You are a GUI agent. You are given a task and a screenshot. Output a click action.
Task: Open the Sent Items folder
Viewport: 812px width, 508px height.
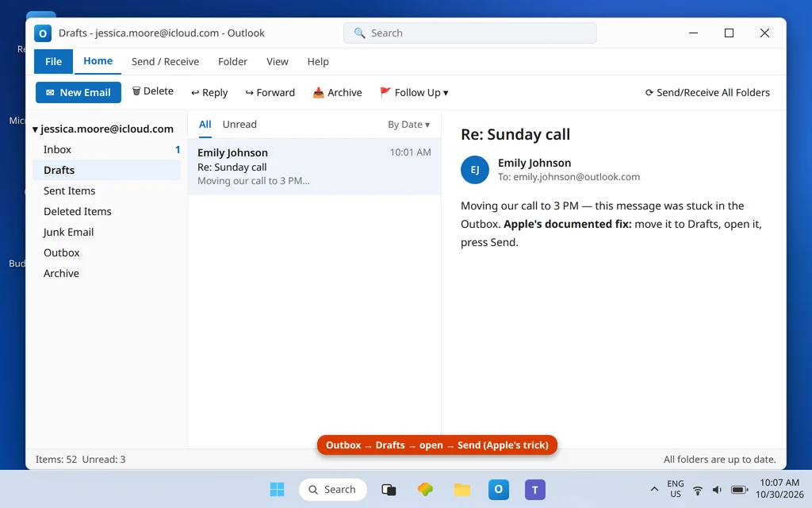(x=107, y=190)
